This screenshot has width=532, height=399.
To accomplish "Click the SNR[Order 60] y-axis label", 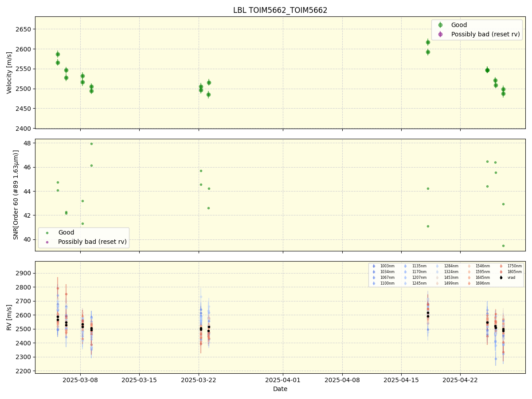I will tap(16, 195).
